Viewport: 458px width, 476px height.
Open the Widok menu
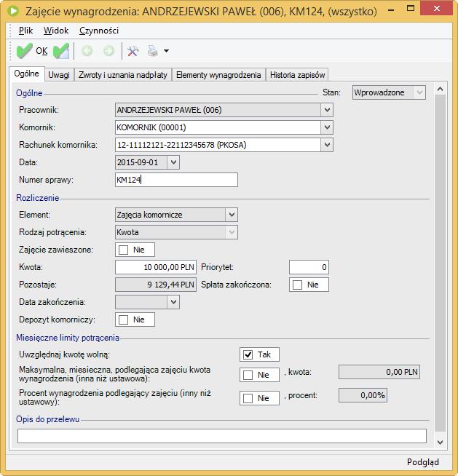pyautogui.click(x=56, y=31)
